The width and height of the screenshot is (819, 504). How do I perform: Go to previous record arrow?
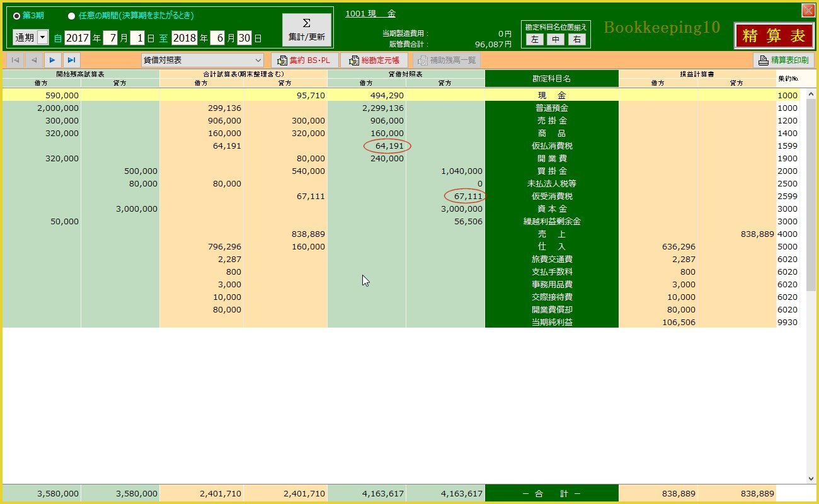34,60
